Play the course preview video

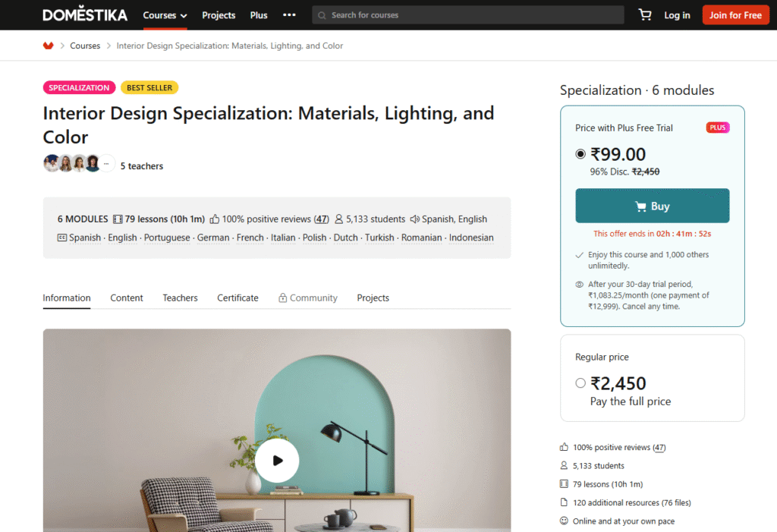pyautogui.click(x=277, y=460)
